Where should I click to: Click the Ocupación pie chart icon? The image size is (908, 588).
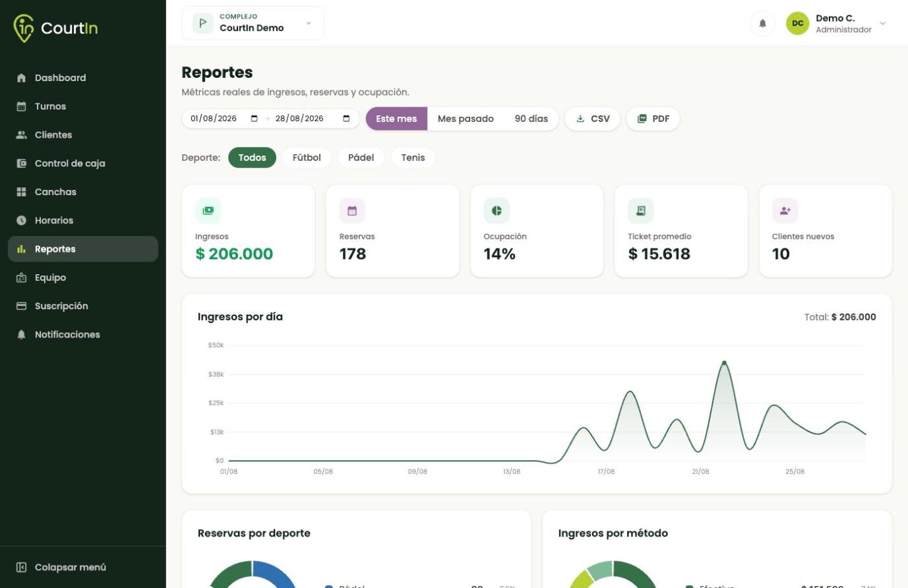(497, 211)
